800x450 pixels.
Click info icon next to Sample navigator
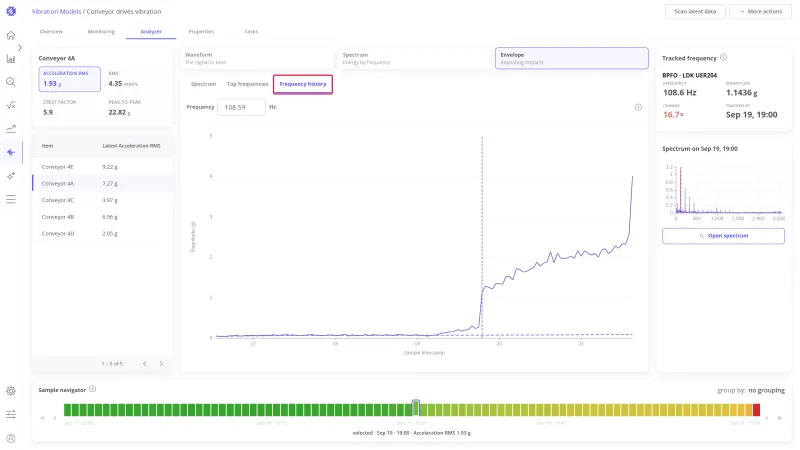coord(92,389)
